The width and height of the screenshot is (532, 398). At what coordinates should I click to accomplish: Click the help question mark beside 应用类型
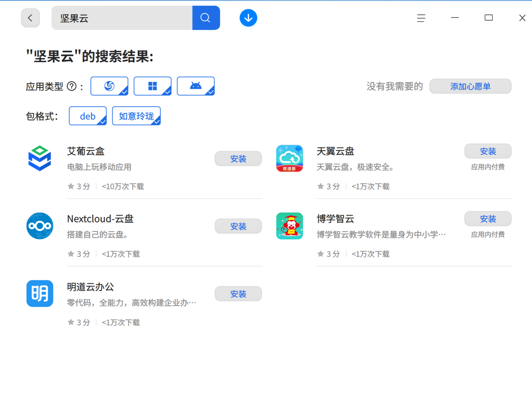[72, 87]
